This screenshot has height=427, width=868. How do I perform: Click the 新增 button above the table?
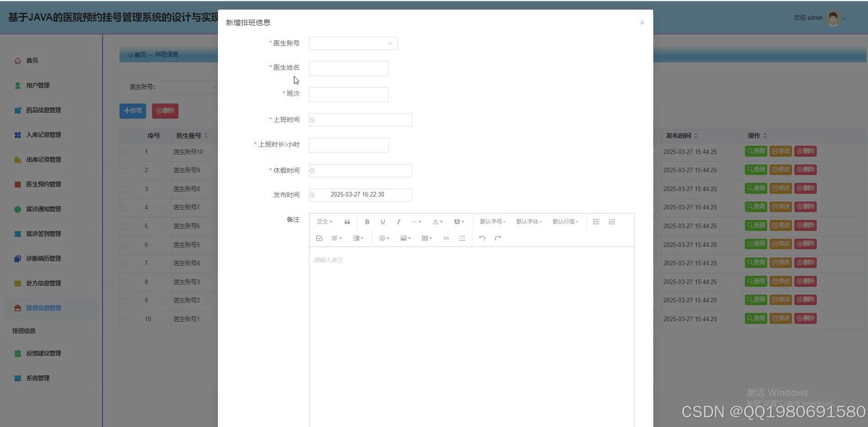coord(132,110)
